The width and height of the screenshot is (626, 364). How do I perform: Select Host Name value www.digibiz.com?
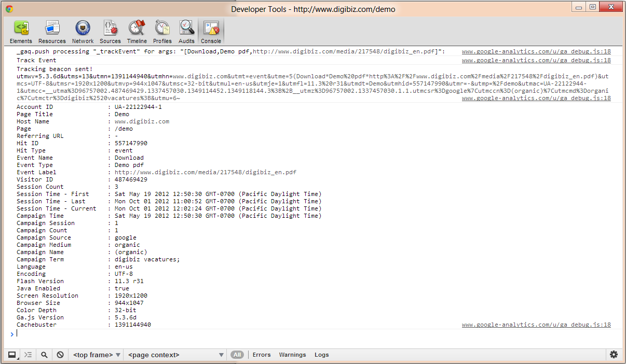pyautogui.click(x=142, y=121)
